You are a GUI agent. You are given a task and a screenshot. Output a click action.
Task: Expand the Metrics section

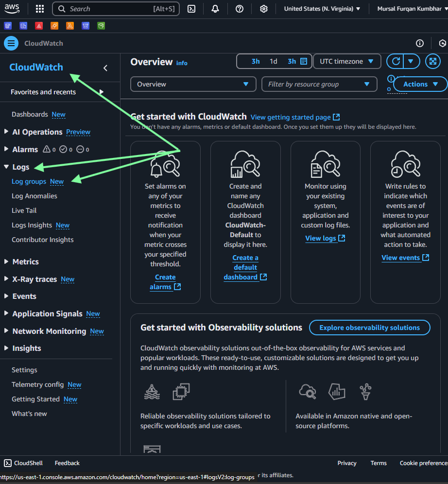(6, 261)
